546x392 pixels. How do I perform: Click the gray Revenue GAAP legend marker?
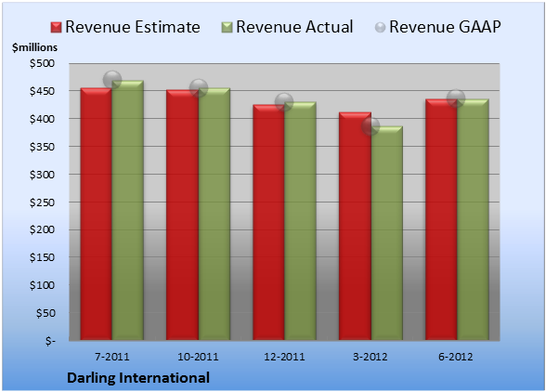(381, 28)
